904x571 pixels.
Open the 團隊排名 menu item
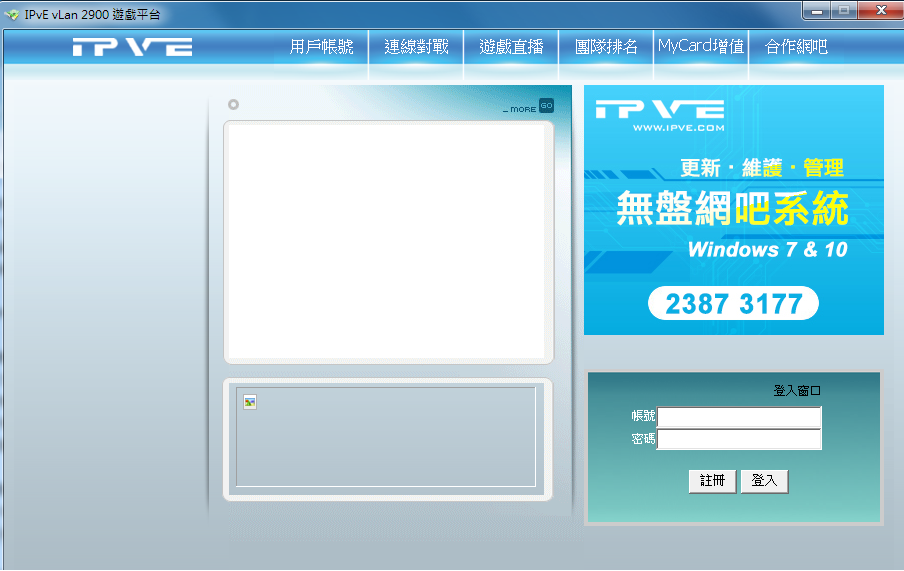[606, 47]
